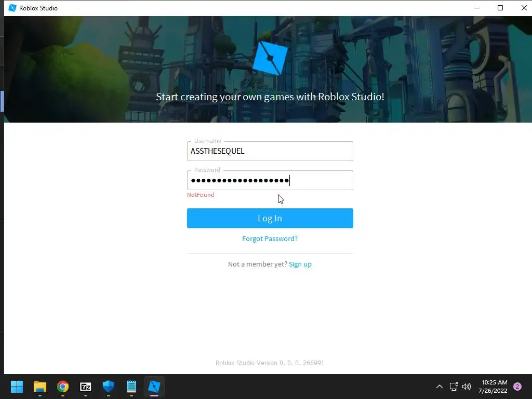This screenshot has width=532, height=399.
Task: Open the Forgot Password? link
Action: 270,239
